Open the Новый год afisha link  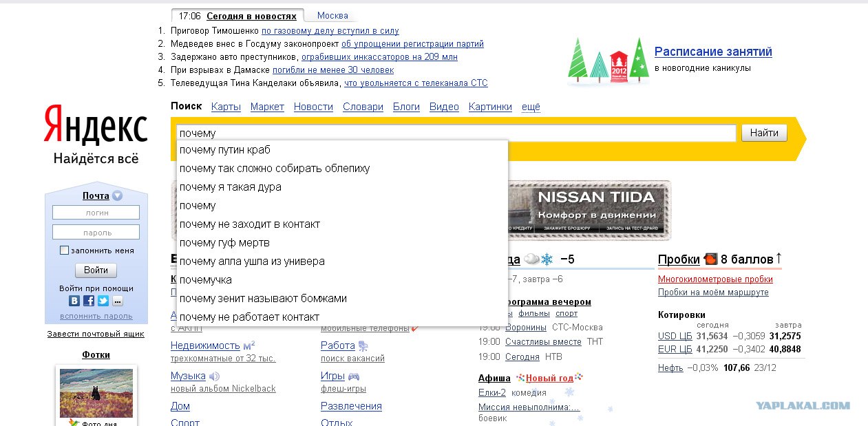click(549, 378)
